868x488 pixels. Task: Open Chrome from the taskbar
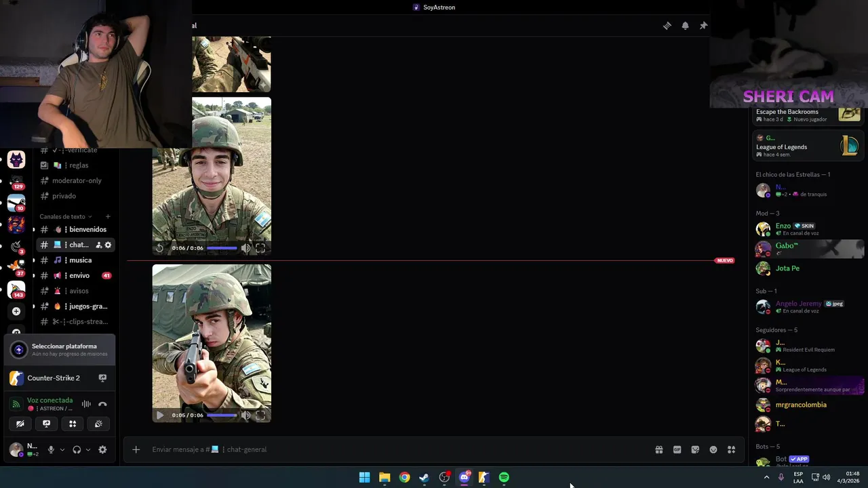[404, 477]
